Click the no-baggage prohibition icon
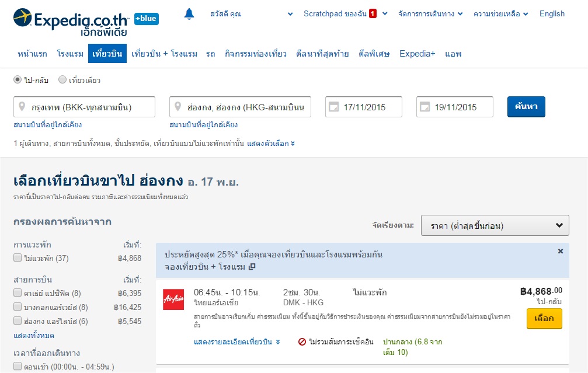Screen dimensions: 588x373 pos(302,341)
